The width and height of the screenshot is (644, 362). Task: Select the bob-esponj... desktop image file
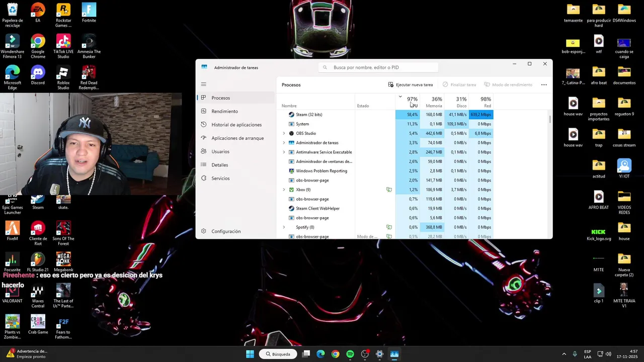point(573,44)
